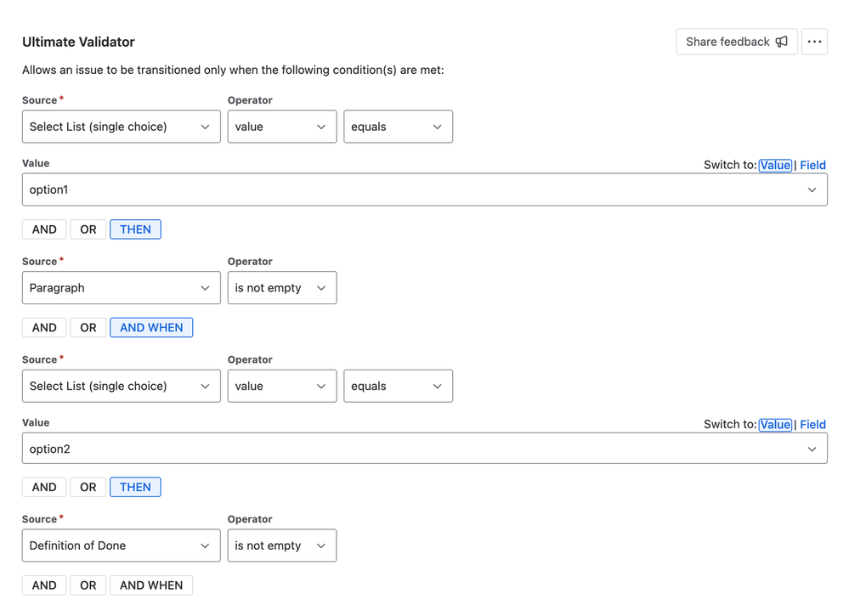Expand the Definition of Done source dropdown
This screenshot has width=849, height=616.
121,545
